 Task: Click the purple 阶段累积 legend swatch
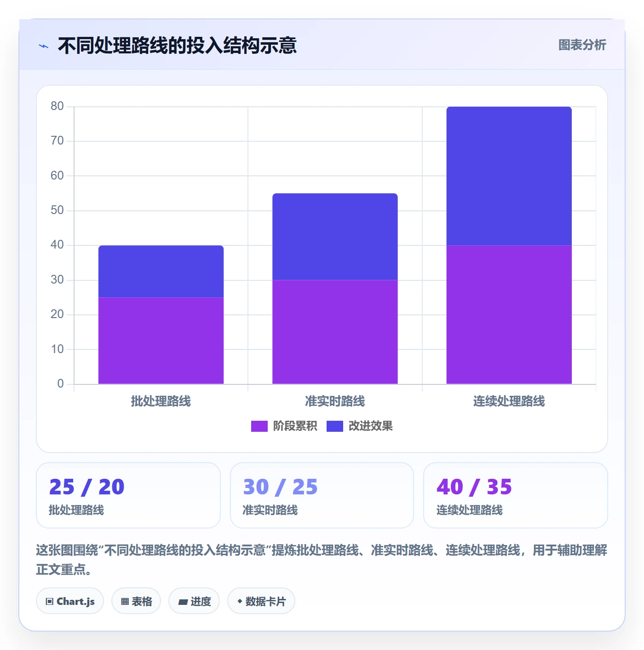click(x=259, y=426)
